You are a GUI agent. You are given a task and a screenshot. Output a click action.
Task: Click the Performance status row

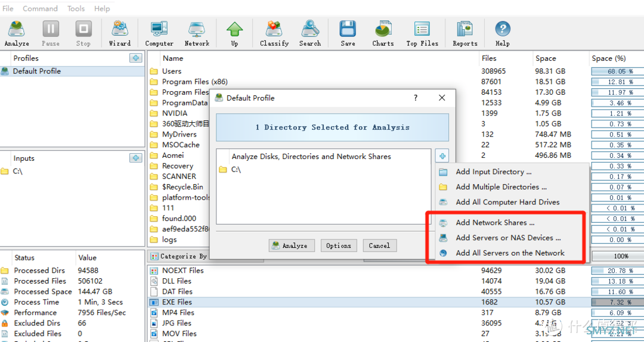point(72,312)
